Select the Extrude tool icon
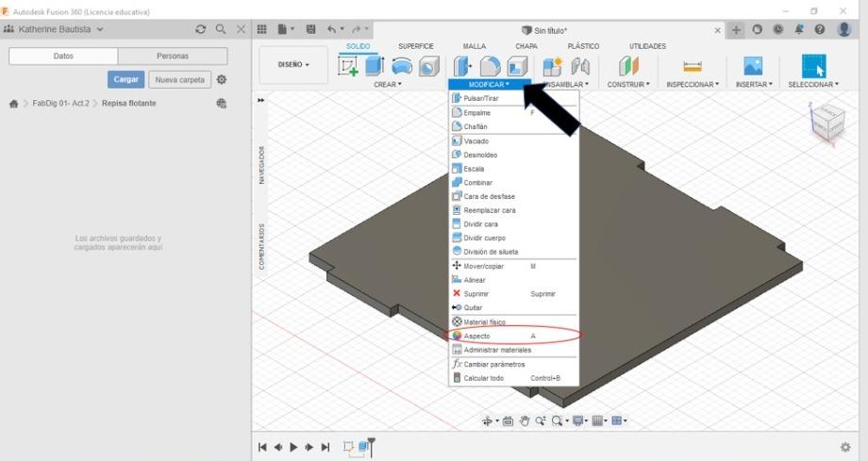Viewport: 868px width, 461px height. (375, 66)
